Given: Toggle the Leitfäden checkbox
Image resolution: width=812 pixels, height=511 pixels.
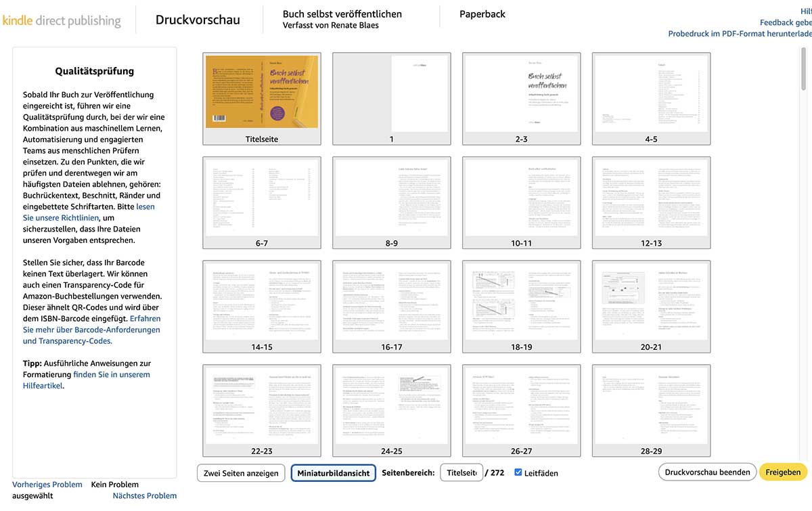Looking at the screenshot, I should pyautogui.click(x=518, y=472).
